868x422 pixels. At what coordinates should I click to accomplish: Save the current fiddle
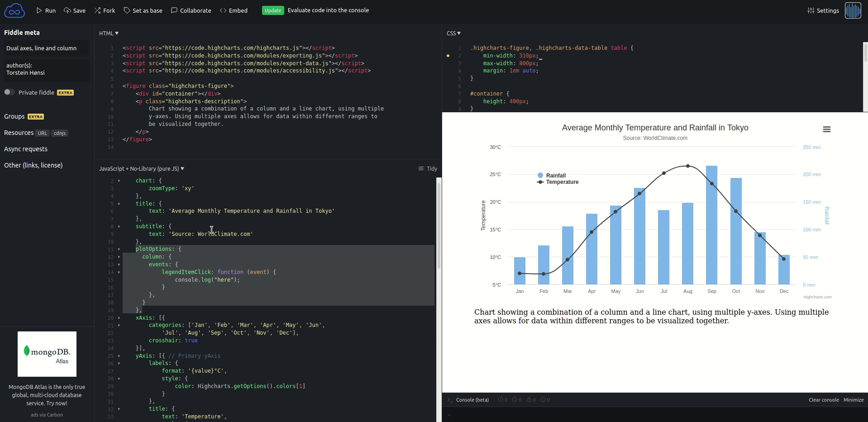tap(75, 10)
